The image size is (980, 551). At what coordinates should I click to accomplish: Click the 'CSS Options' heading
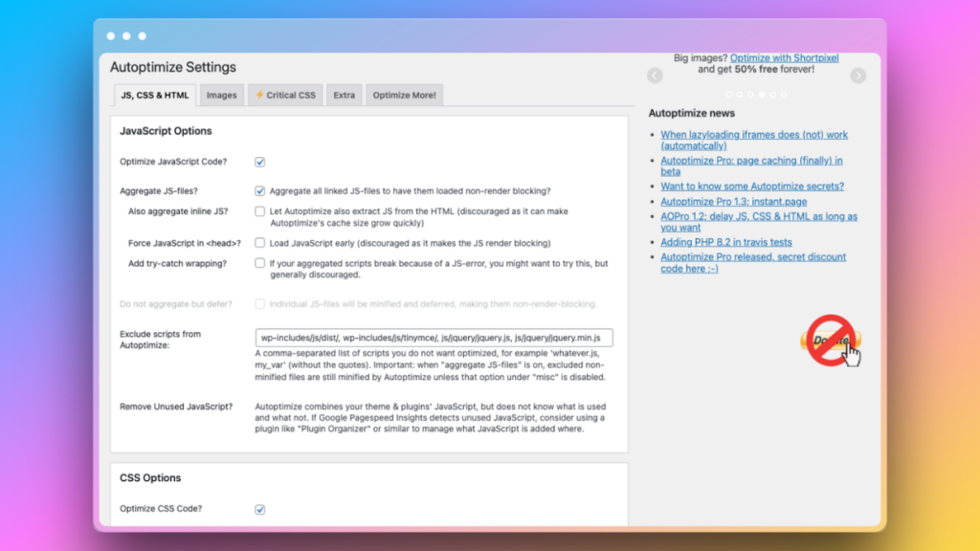coord(150,477)
